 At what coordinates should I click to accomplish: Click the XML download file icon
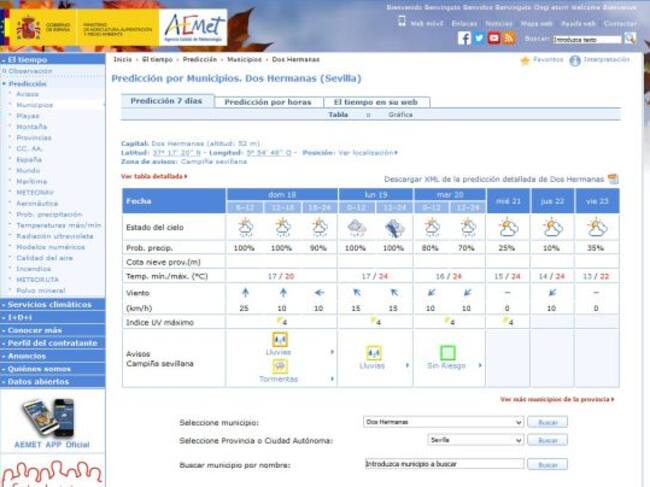coord(613,179)
